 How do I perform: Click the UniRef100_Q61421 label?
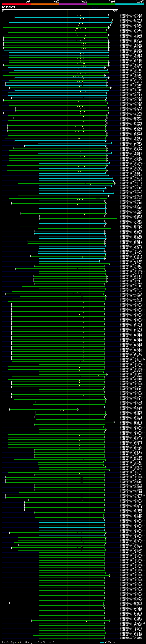click(x=131, y=407)
